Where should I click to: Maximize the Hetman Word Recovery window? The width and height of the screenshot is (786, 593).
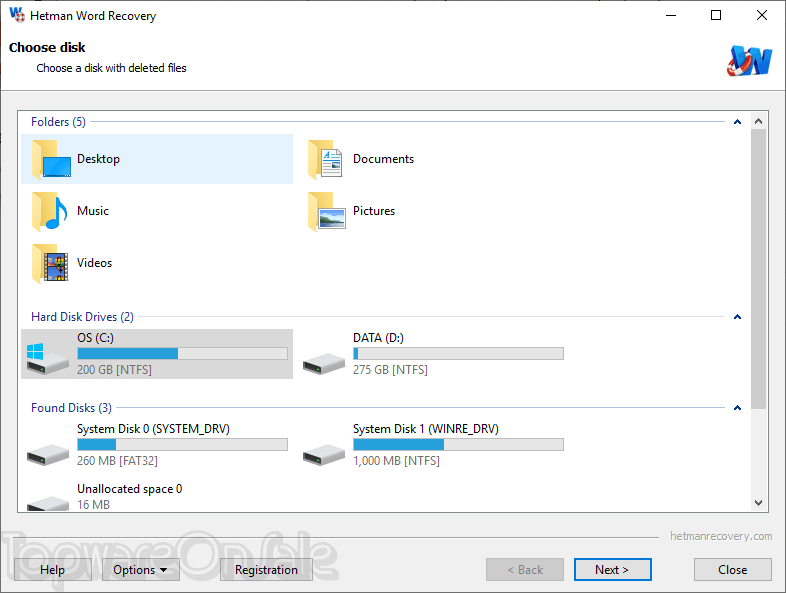point(716,16)
